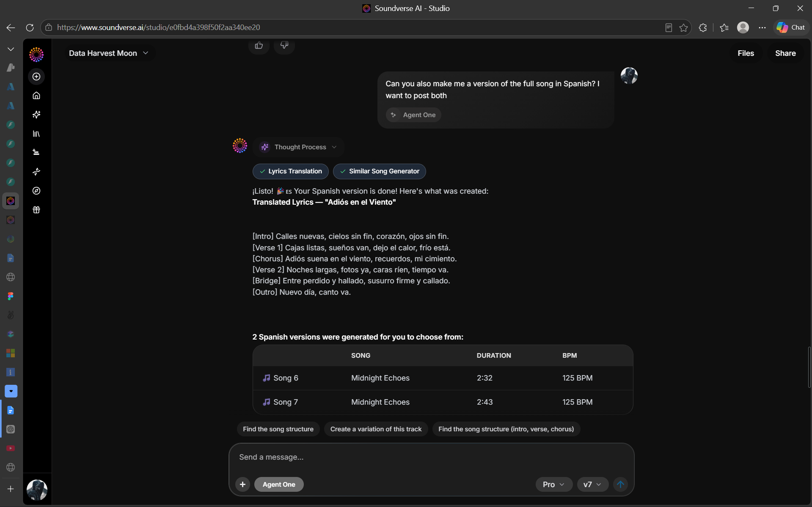Image resolution: width=812 pixels, height=507 pixels.
Task: Open the Pro plan dropdown
Action: [554, 484]
